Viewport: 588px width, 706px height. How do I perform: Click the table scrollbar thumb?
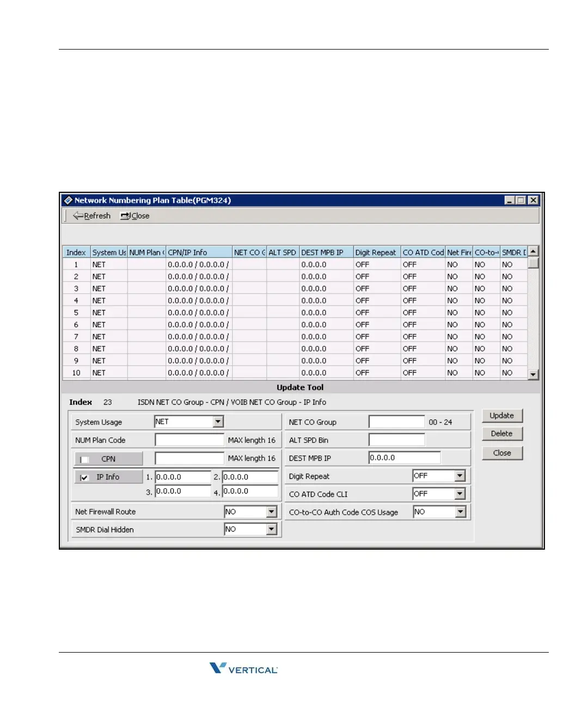[x=534, y=263]
